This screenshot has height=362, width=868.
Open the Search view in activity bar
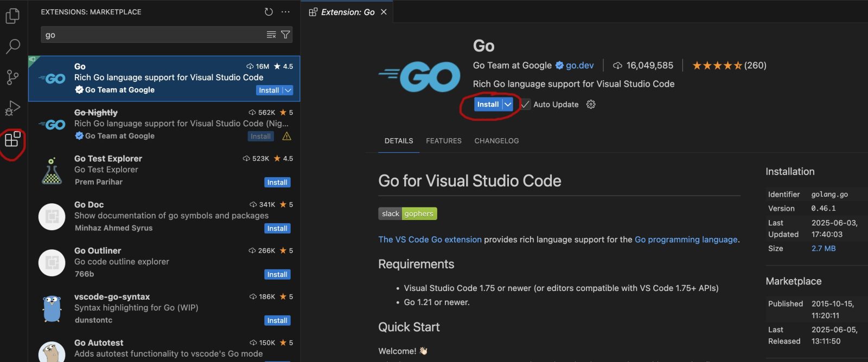pyautogui.click(x=12, y=47)
